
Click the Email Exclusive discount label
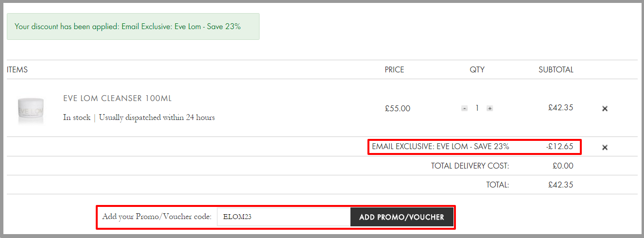tap(440, 146)
